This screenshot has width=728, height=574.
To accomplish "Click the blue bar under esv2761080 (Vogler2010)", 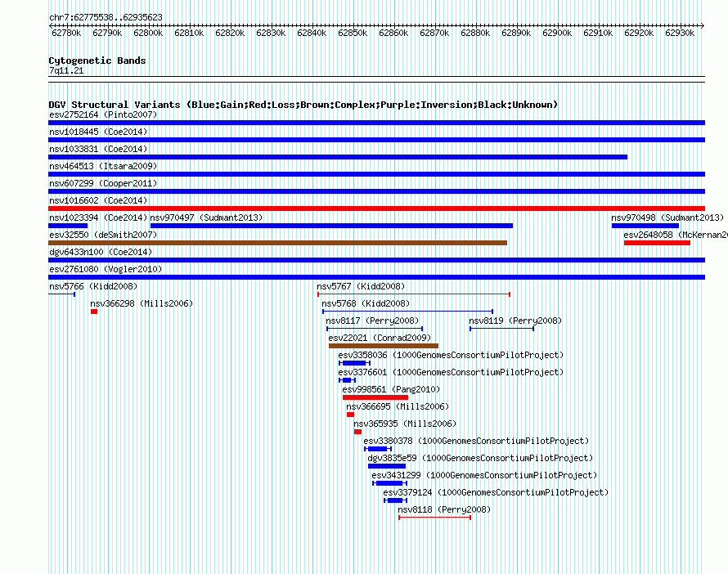I will pyautogui.click(x=376, y=277).
